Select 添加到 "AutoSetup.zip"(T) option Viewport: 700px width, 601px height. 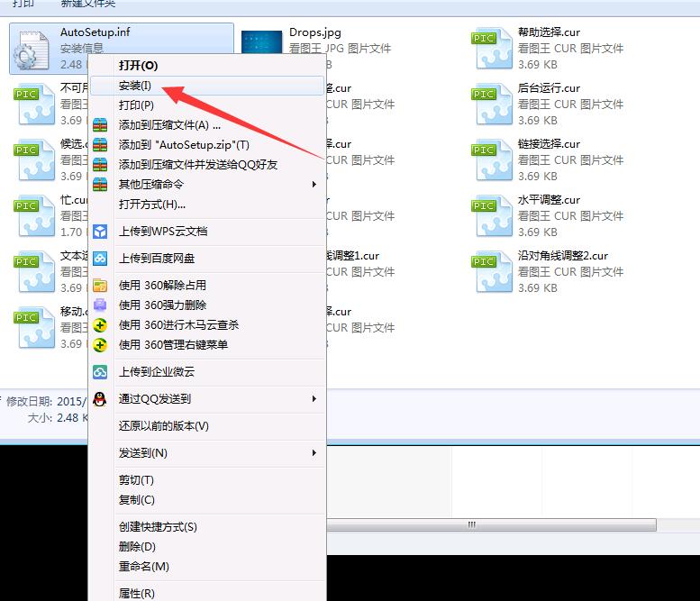tap(184, 145)
